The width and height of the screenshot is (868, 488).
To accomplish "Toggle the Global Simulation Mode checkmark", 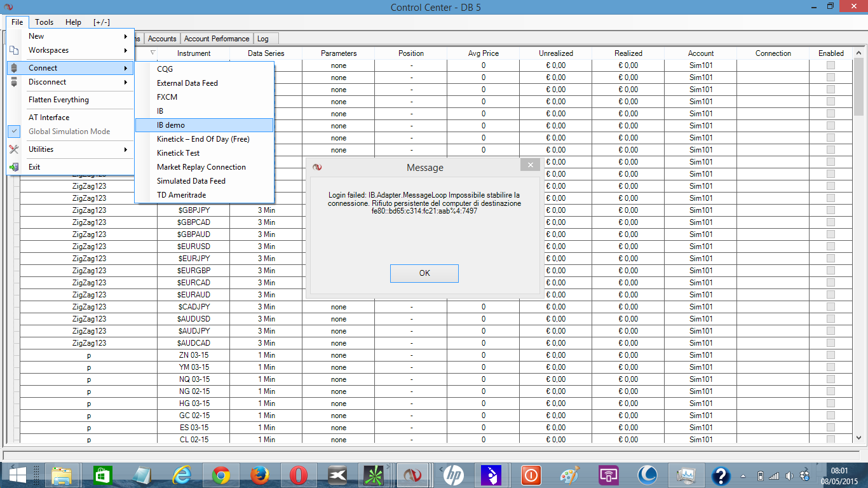I will [x=14, y=132].
